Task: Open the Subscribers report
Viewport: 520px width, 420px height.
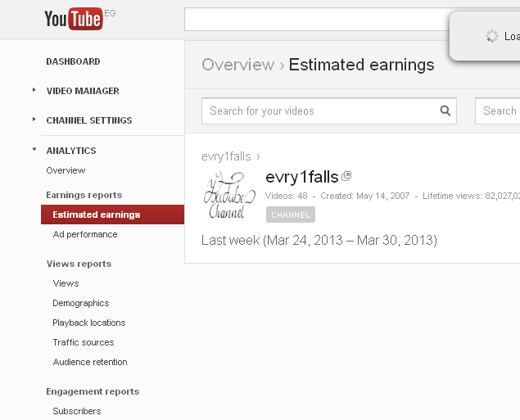Action: point(77,411)
